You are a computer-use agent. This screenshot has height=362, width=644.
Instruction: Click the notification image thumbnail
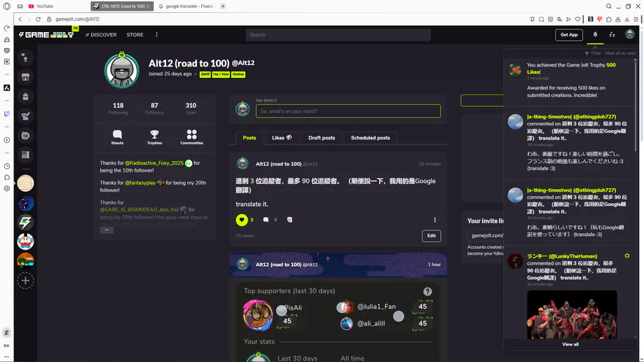[572, 314]
